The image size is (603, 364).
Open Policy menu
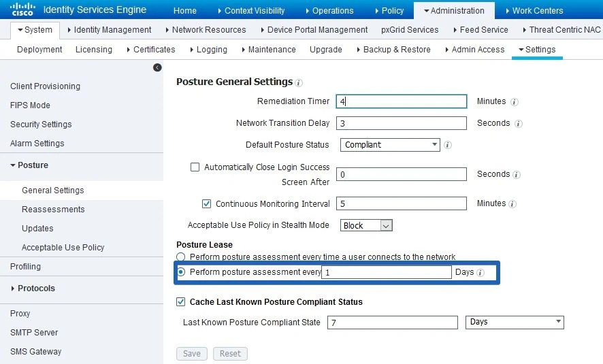pyautogui.click(x=389, y=11)
